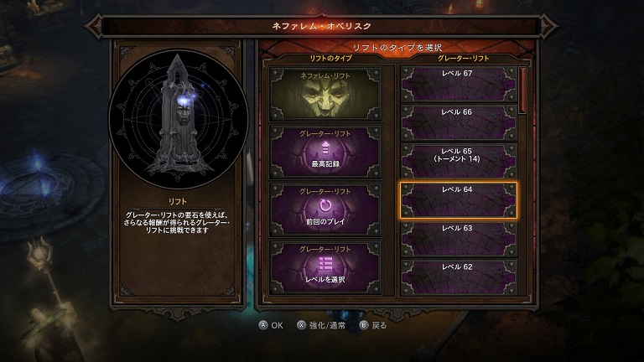Select レベル 66 rift entry

pyautogui.click(x=459, y=122)
